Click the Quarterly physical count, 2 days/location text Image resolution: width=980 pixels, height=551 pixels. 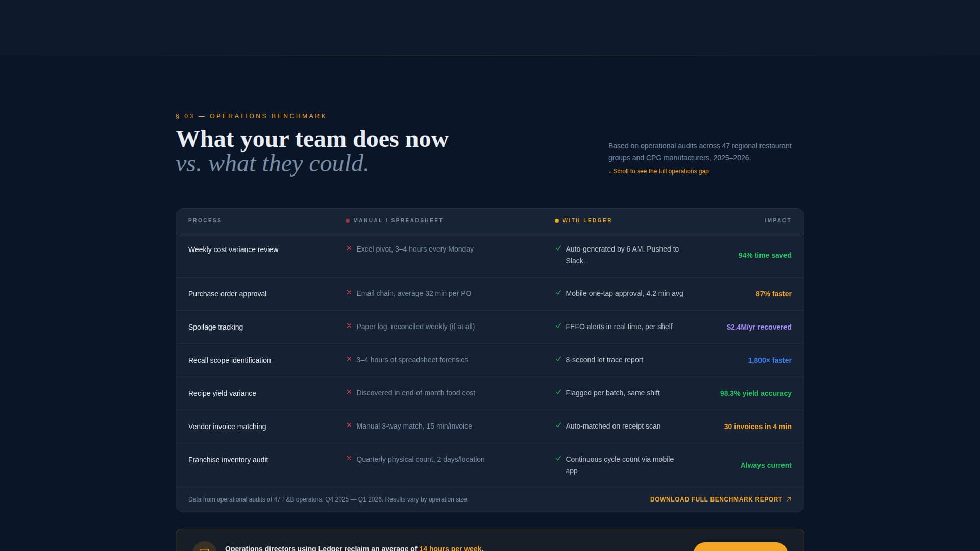click(421, 459)
